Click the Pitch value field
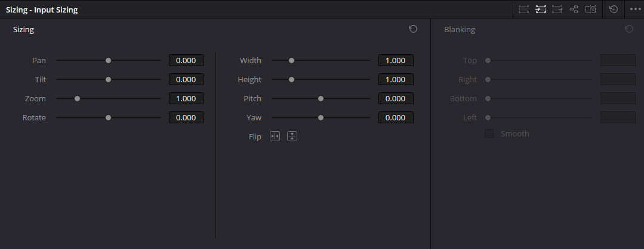644x249 pixels. [396, 98]
